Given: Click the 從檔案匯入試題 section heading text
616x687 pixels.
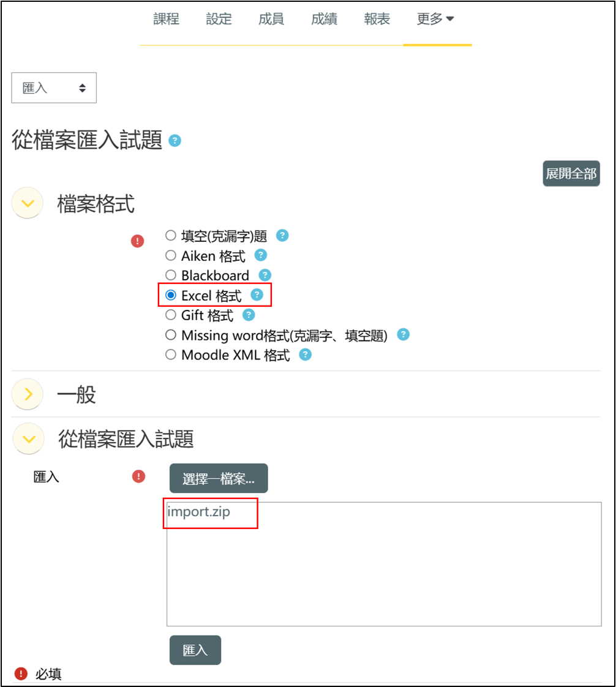Looking at the screenshot, I should [x=126, y=439].
